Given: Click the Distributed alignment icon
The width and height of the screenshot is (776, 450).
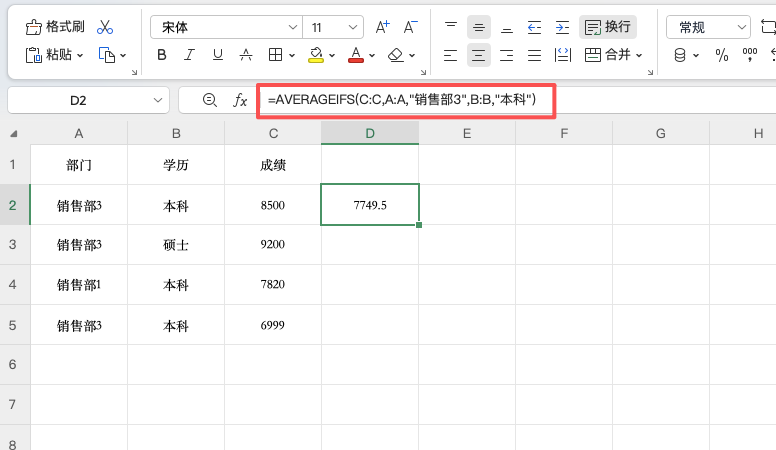Looking at the screenshot, I should (563, 55).
